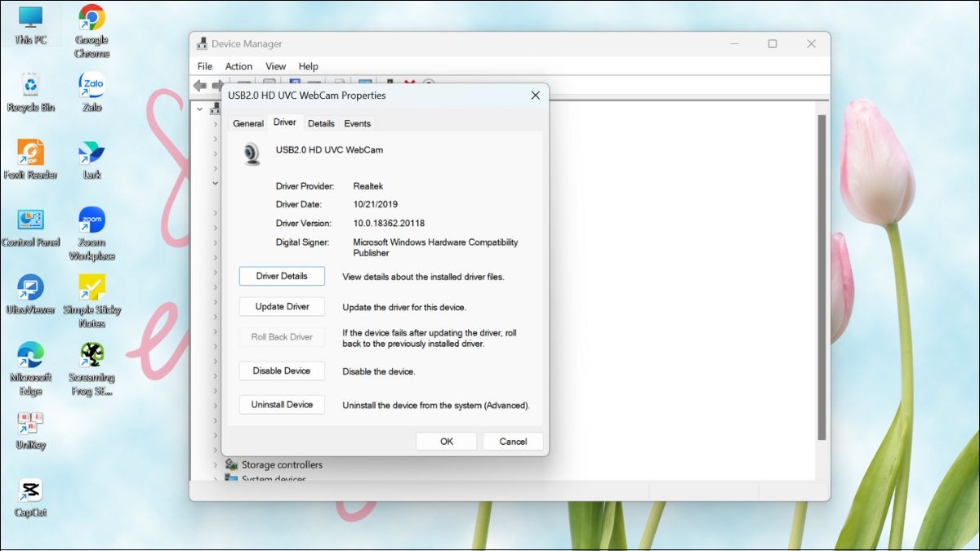Confirm the dialog with OK
Image resolution: width=980 pixels, height=551 pixels.
point(447,442)
